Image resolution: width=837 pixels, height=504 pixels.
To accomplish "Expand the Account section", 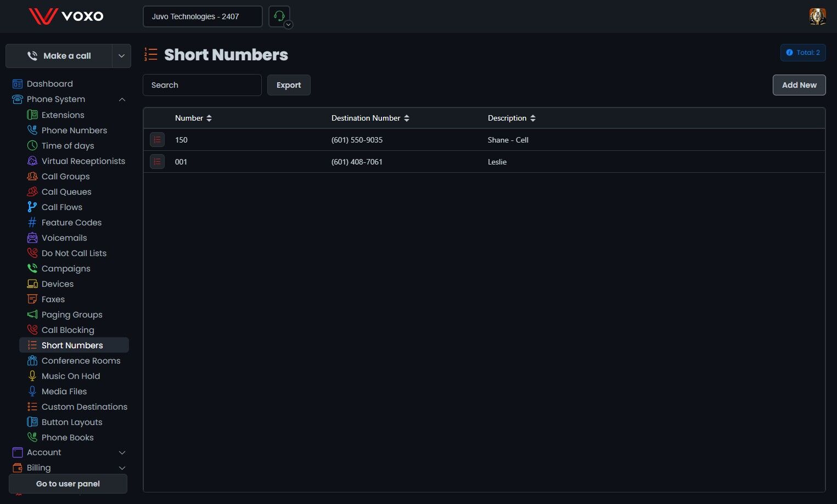I will click(122, 452).
